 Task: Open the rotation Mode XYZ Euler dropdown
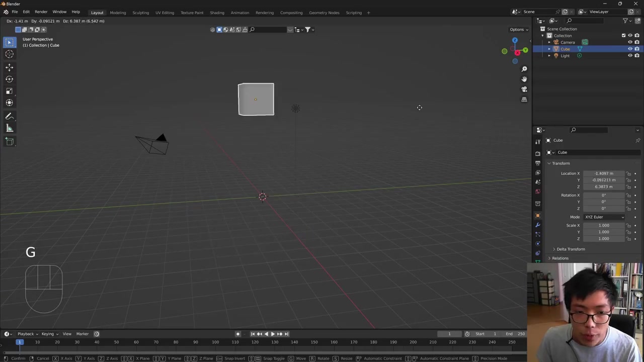pyautogui.click(x=604, y=217)
